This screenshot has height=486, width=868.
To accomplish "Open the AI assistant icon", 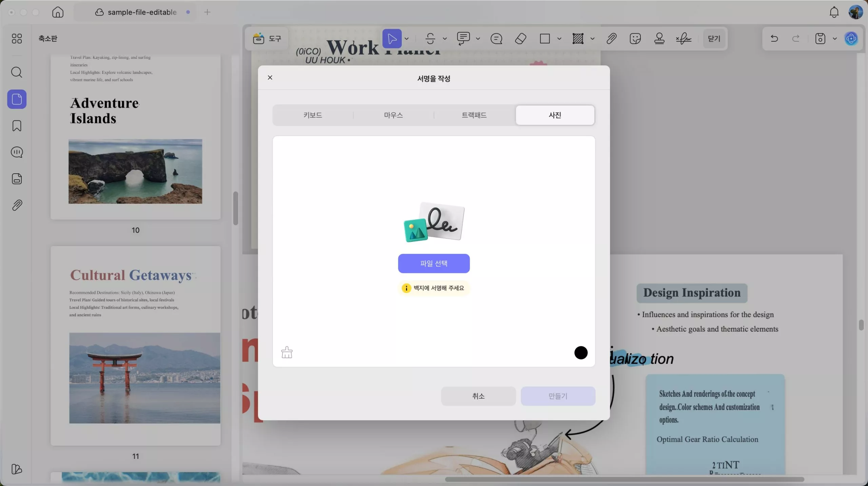I will [x=851, y=39].
